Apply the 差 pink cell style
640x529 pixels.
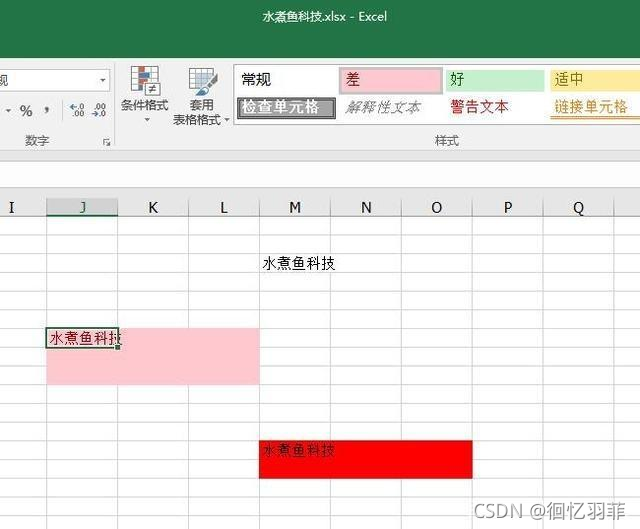point(391,80)
